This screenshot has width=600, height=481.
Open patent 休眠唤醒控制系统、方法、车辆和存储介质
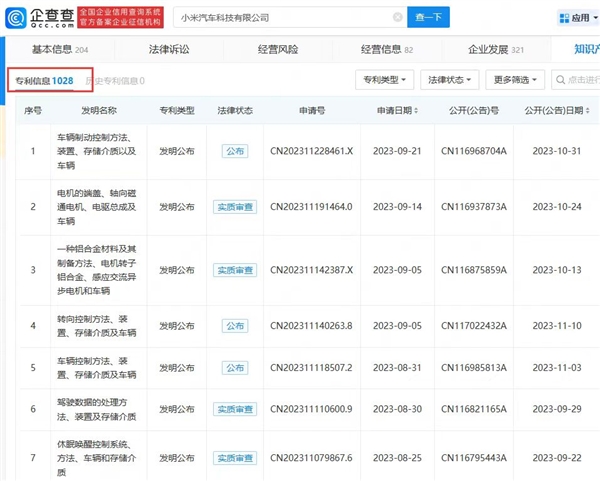[x=96, y=458]
